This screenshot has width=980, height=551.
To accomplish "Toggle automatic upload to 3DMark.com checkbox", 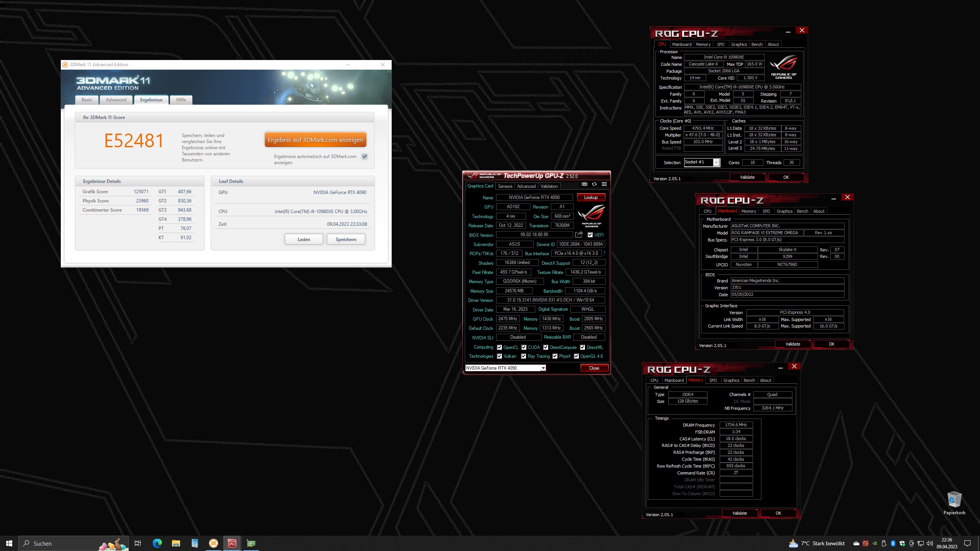I will click(x=365, y=156).
